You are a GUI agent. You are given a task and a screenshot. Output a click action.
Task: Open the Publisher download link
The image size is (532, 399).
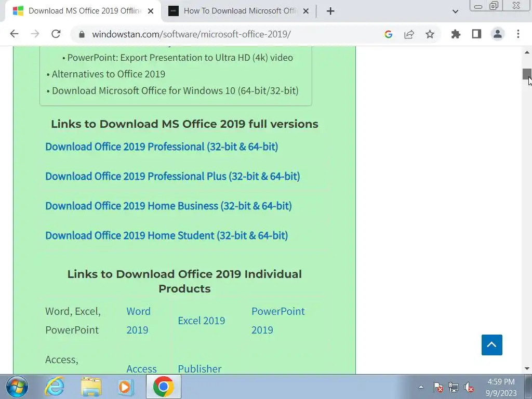click(199, 368)
